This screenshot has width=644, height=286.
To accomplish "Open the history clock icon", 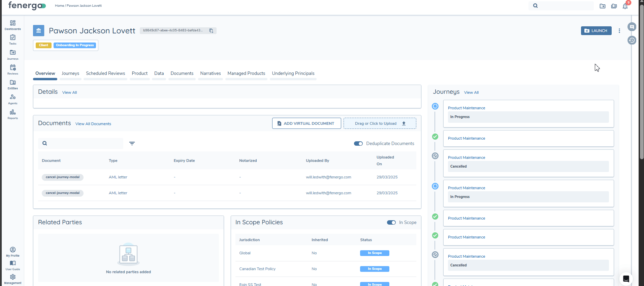I will pos(632,40).
